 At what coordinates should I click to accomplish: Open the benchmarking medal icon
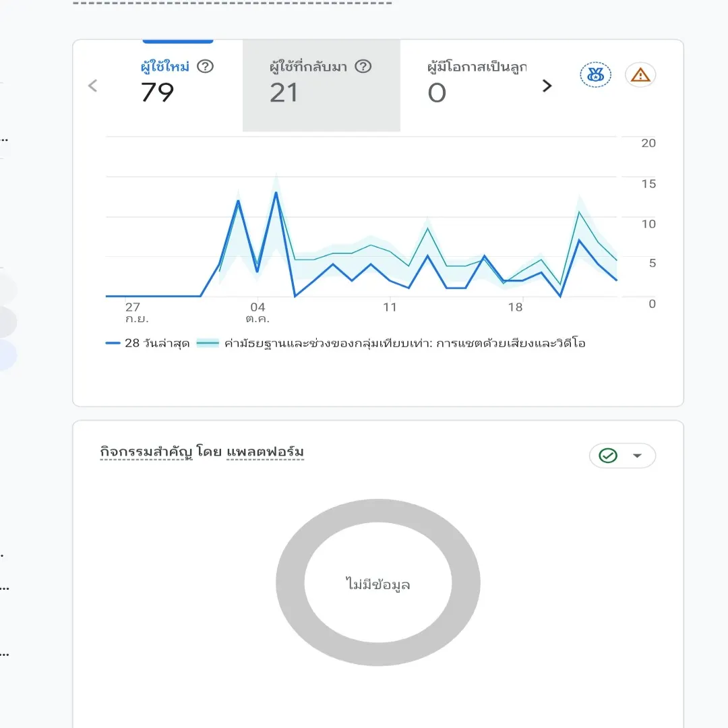(x=595, y=75)
